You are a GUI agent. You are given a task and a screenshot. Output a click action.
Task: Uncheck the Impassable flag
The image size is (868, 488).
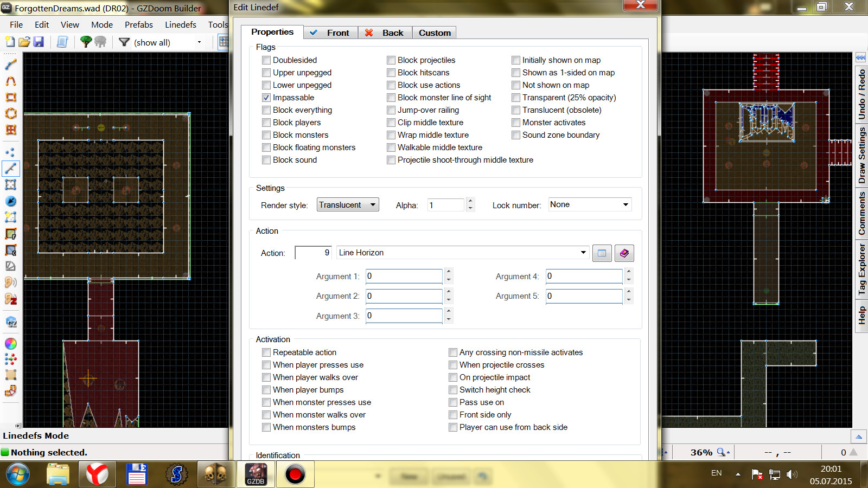click(x=266, y=98)
